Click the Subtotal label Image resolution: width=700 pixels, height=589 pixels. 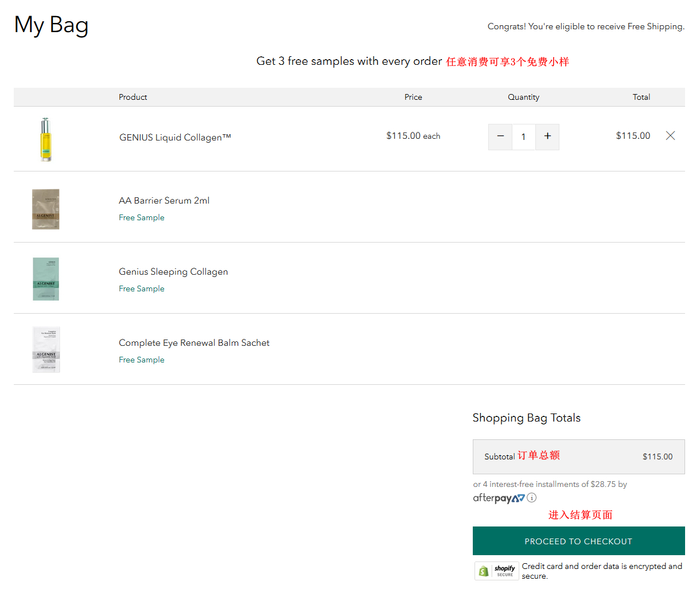click(499, 457)
